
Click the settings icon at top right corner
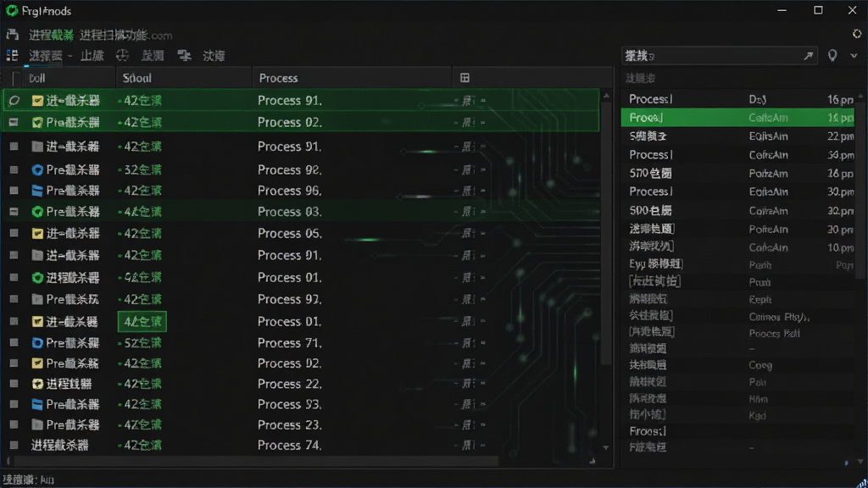(857, 34)
